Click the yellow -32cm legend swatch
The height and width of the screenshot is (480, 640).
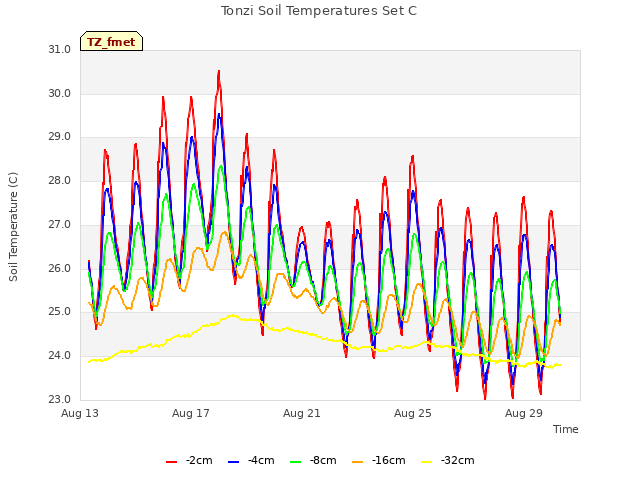pyautogui.click(x=426, y=461)
